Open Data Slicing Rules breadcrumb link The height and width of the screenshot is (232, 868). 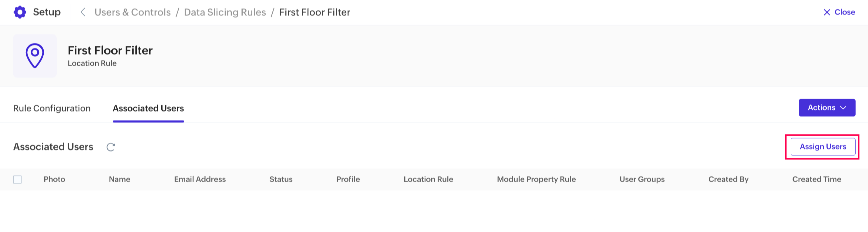click(225, 12)
